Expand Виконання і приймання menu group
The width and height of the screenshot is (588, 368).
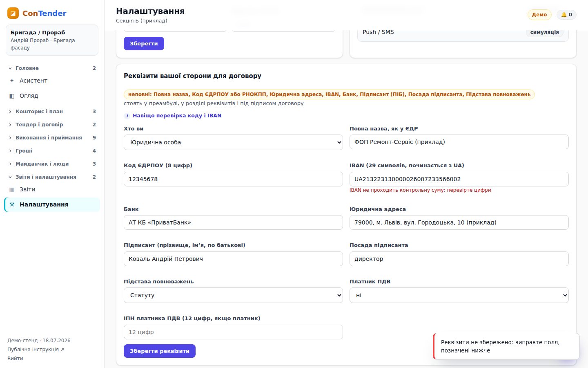tap(52, 137)
